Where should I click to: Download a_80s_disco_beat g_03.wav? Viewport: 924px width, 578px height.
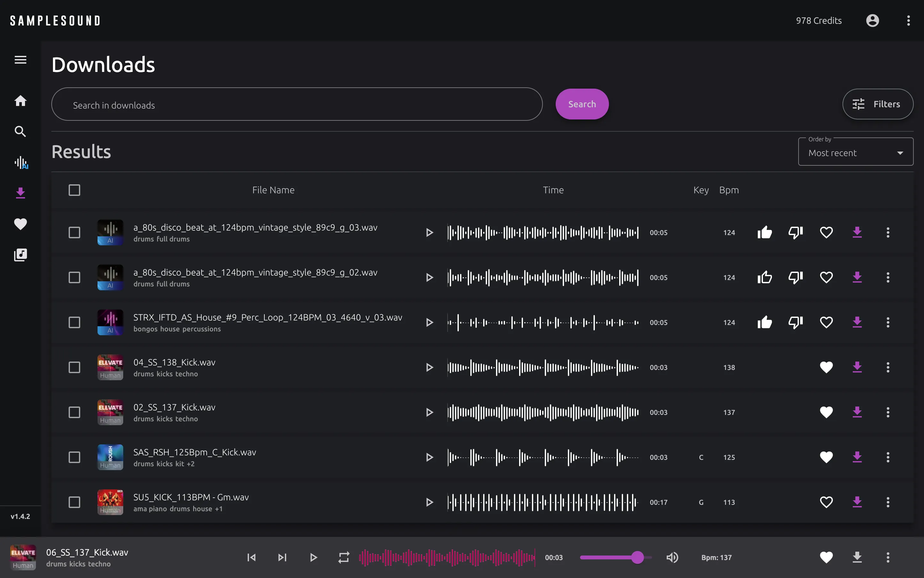pyautogui.click(x=857, y=232)
